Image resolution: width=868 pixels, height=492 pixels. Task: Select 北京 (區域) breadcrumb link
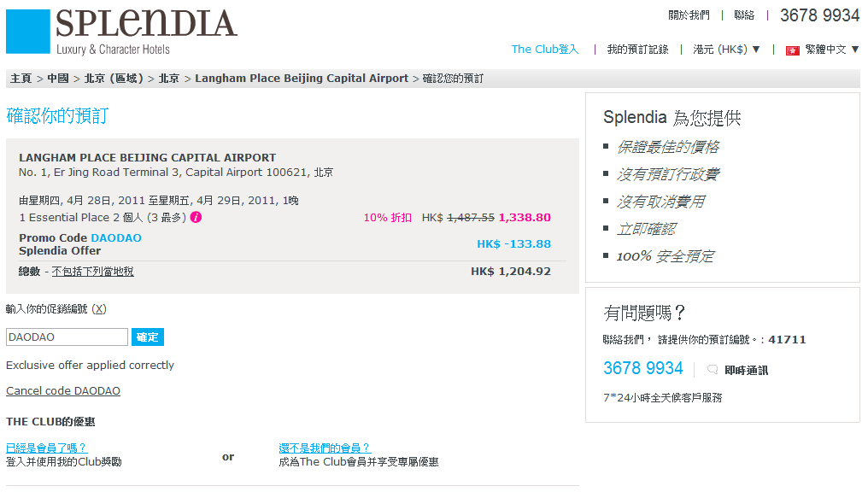(114, 79)
